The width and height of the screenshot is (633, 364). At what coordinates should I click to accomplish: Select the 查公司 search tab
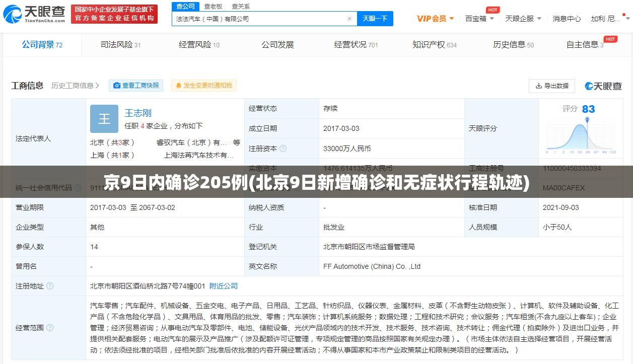(x=185, y=6)
